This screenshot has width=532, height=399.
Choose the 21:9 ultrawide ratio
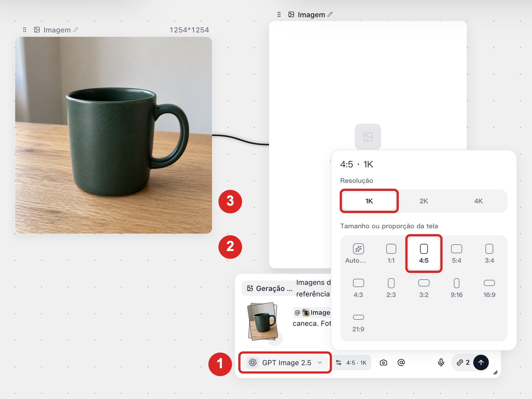coord(358,322)
